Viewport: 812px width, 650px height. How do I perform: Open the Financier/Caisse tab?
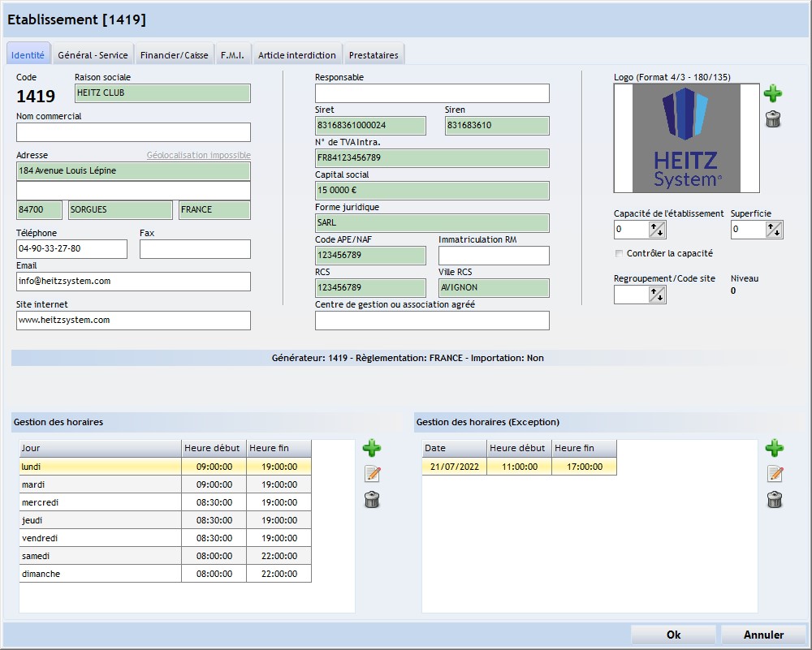pyautogui.click(x=174, y=55)
